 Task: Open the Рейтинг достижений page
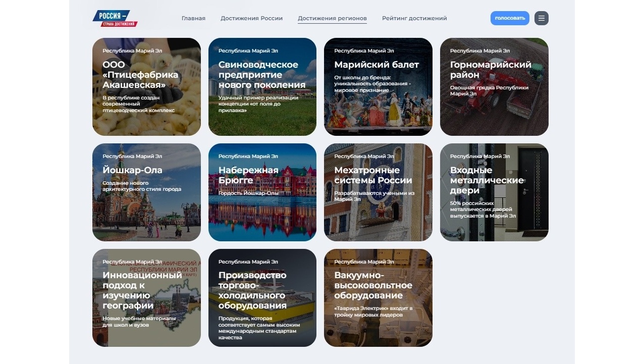point(414,18)
